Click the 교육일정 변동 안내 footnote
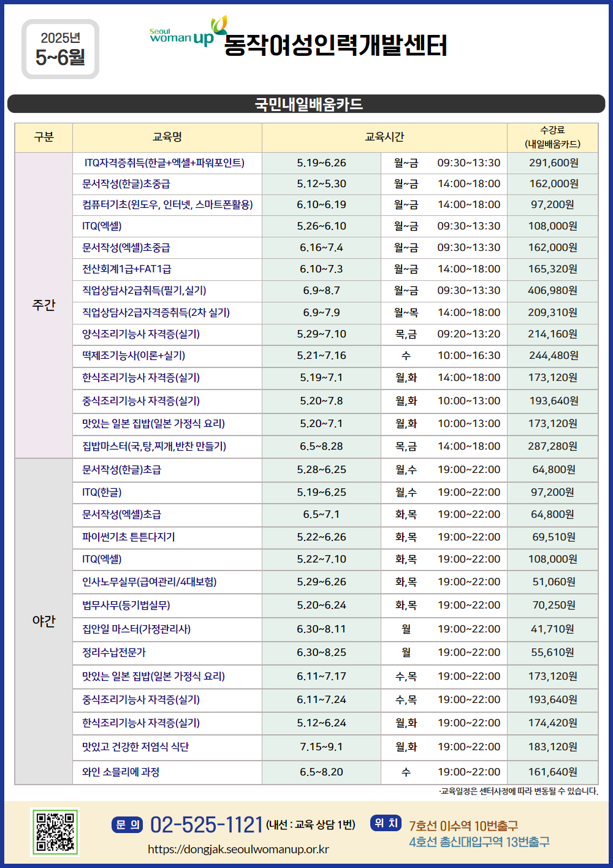Viewport: 613px width, 868px height. point(519,791)
